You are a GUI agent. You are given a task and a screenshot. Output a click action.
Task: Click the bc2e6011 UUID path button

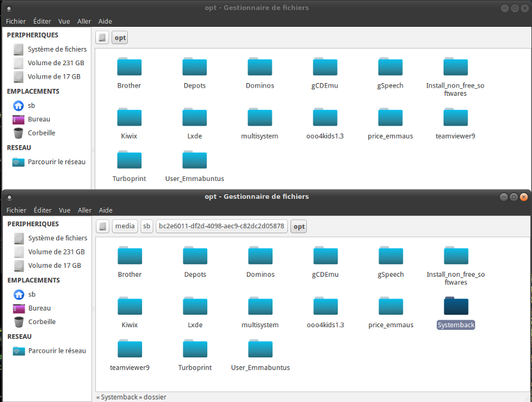point(221,226)
